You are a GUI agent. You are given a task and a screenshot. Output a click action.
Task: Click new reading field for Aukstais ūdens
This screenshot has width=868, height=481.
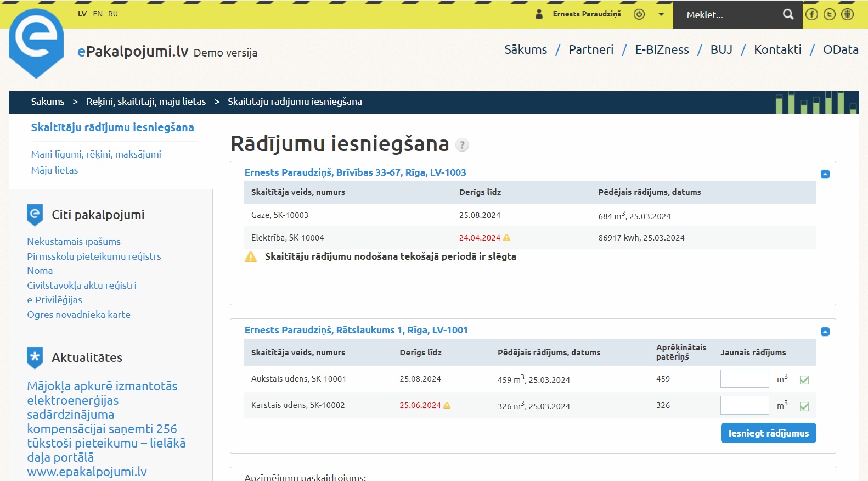click(x=744, y=379)
